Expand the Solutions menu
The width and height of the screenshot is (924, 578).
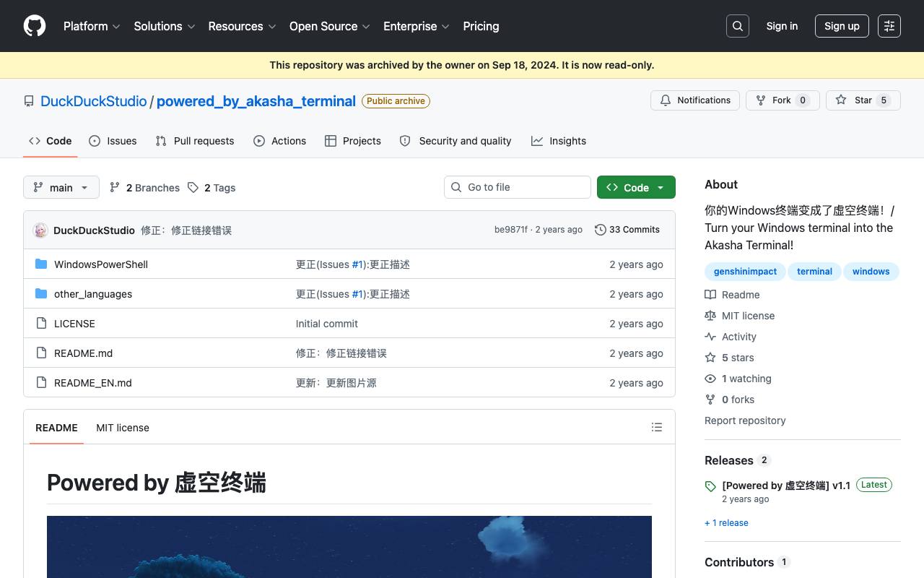[x=165, y=26]
